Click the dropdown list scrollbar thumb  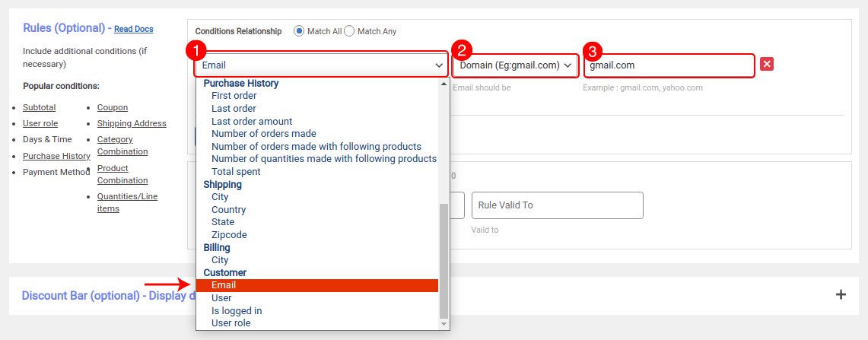point(443,260)
